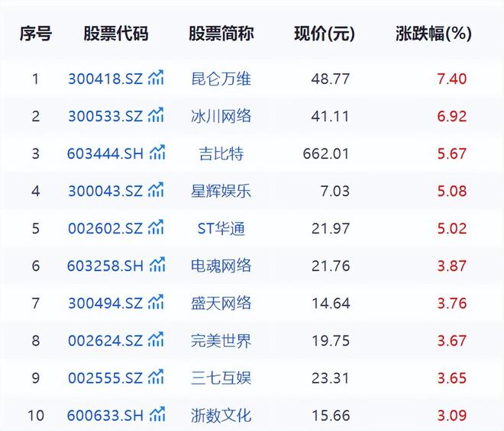The image size is (504, 431).
Task: Open chart icon beside 300043.SZ
Action: pos(157,190)
